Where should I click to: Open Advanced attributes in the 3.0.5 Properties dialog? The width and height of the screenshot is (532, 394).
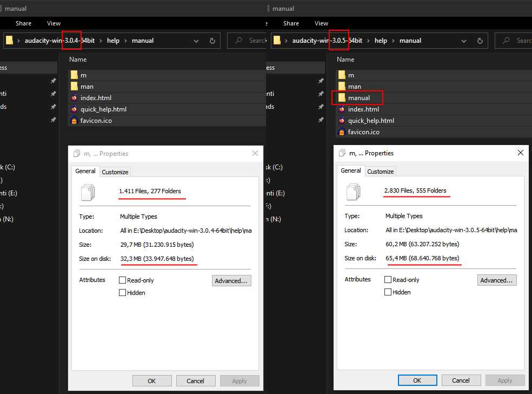(497, 280)
